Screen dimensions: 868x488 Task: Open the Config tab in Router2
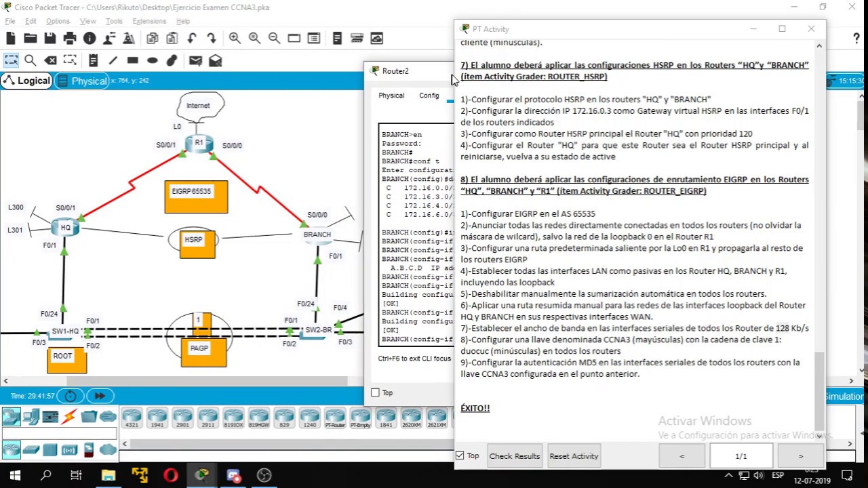click(x=429, y=96)
